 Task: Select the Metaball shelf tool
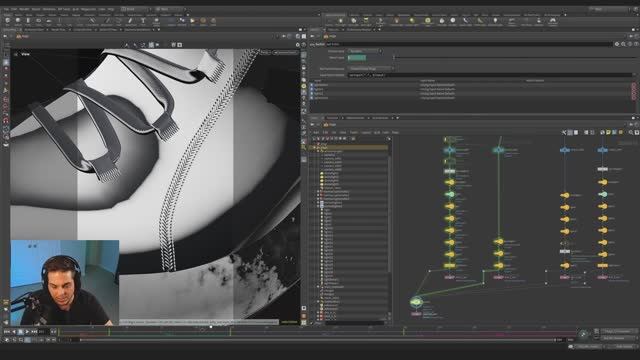[182, 21]
